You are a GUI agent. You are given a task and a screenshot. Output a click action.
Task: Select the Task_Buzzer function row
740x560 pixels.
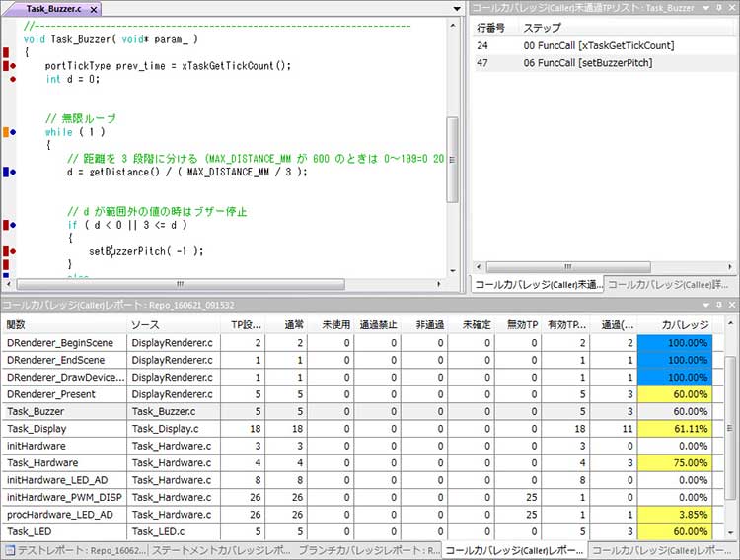point(362,411)
